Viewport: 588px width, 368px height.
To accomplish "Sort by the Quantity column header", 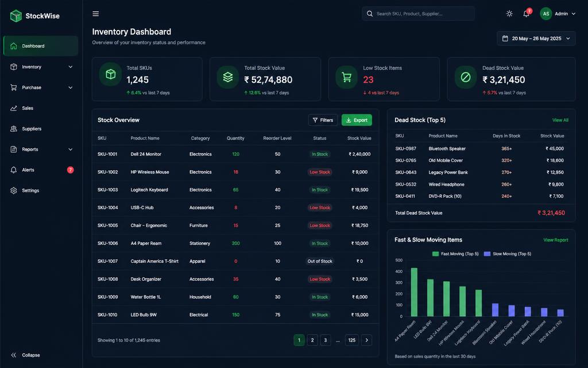I will 235,138.
